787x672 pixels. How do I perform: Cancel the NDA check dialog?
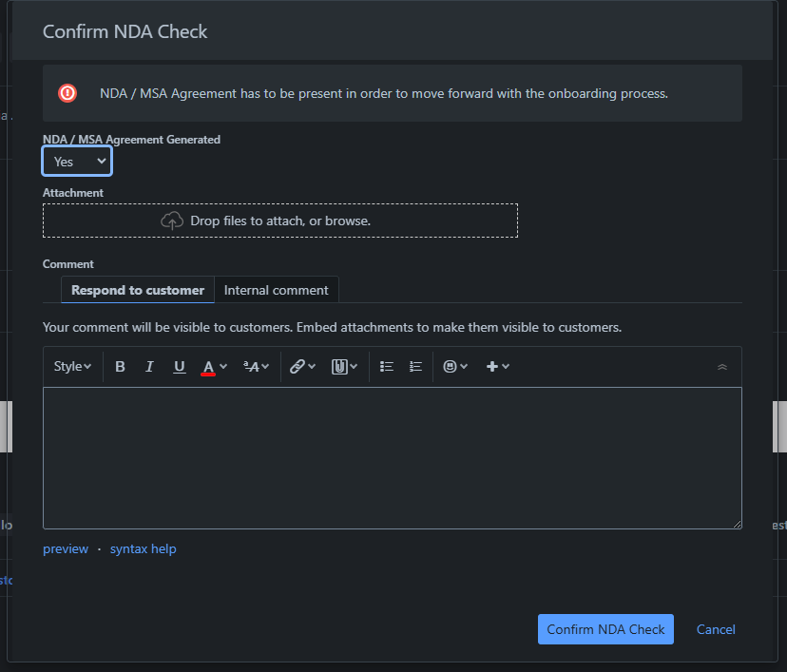click(x=716, y=629)
